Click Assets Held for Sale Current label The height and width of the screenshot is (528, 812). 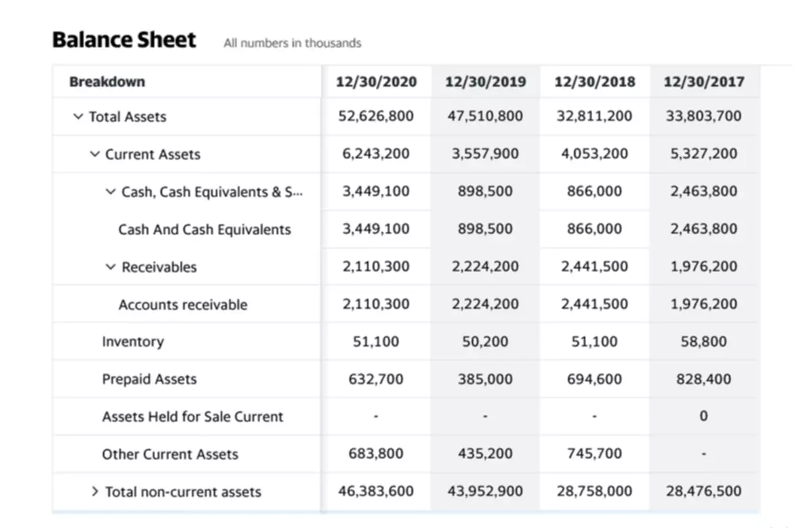[192, 416]
